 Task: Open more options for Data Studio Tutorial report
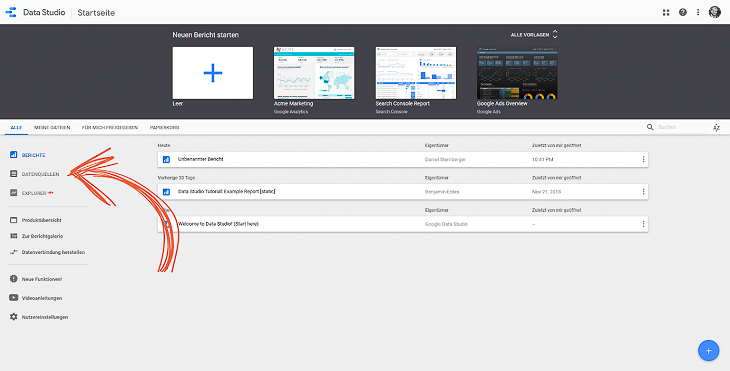(x=643, y=192)
